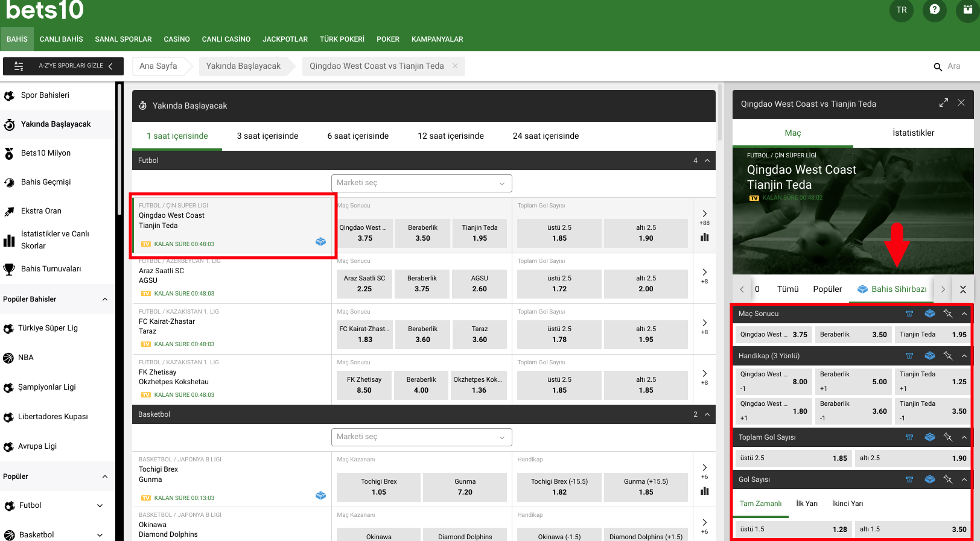The width and height of the screenshot is (980, 541).
Task: Select 3 saat içerisinde tab
Action: pos(267,136)
